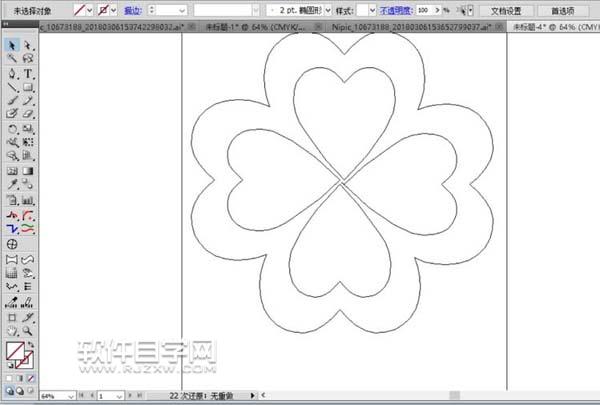This screenshot has width=600, height=405.
Task: Open the 样式 style dropdown
Action: (x=371, y=10)
